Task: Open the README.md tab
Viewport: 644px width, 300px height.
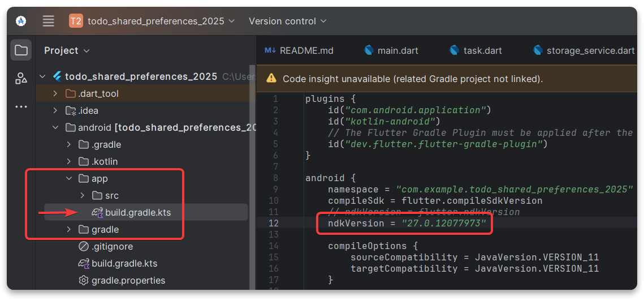Action: tap(306, 50)
